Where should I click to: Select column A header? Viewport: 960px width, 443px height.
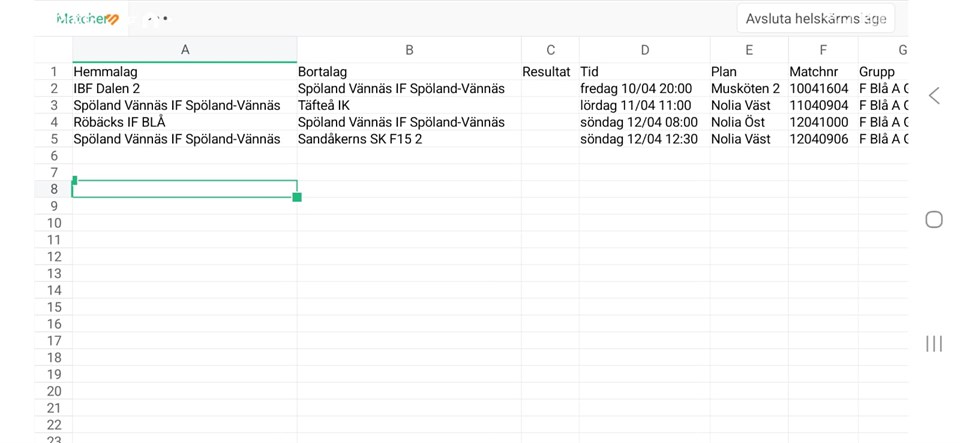[x=185, y=50]
